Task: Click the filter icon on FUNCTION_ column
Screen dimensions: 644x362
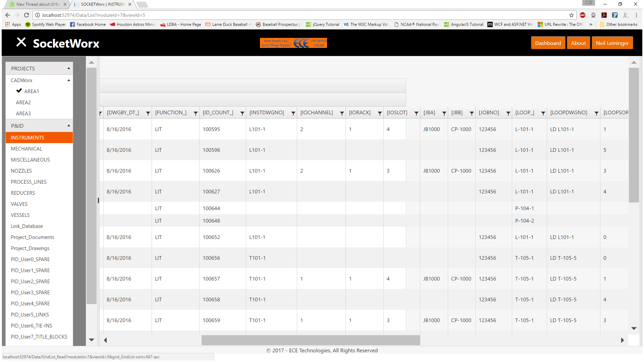Action: [x=196, y=114]
